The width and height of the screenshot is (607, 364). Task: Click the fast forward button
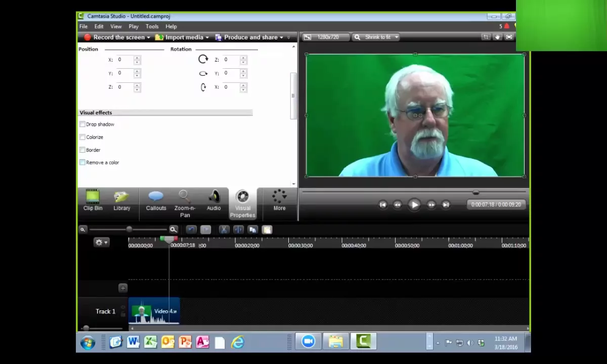431,205
